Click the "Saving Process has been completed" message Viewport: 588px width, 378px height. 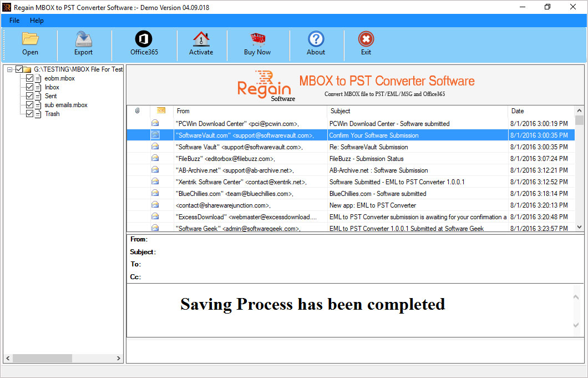point(313,304)
